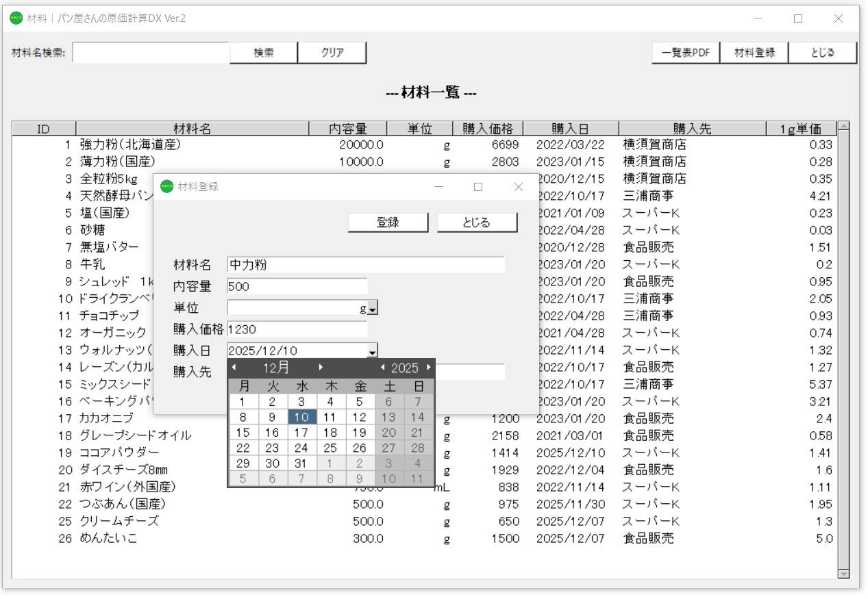Click 登録 to register 中力粉
868x599 pixels.
click(388, 222)
